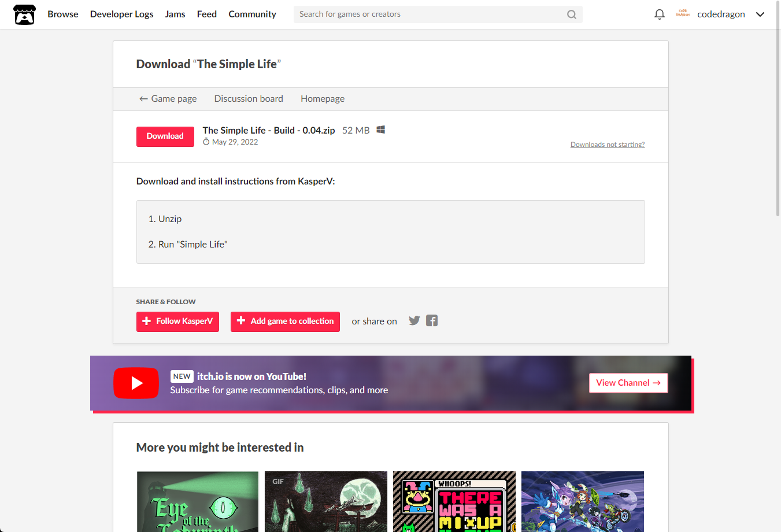The height and width of the screenshot is (532, 781).
Task: Click the search magnifier icon
Action: coord(571,14)
